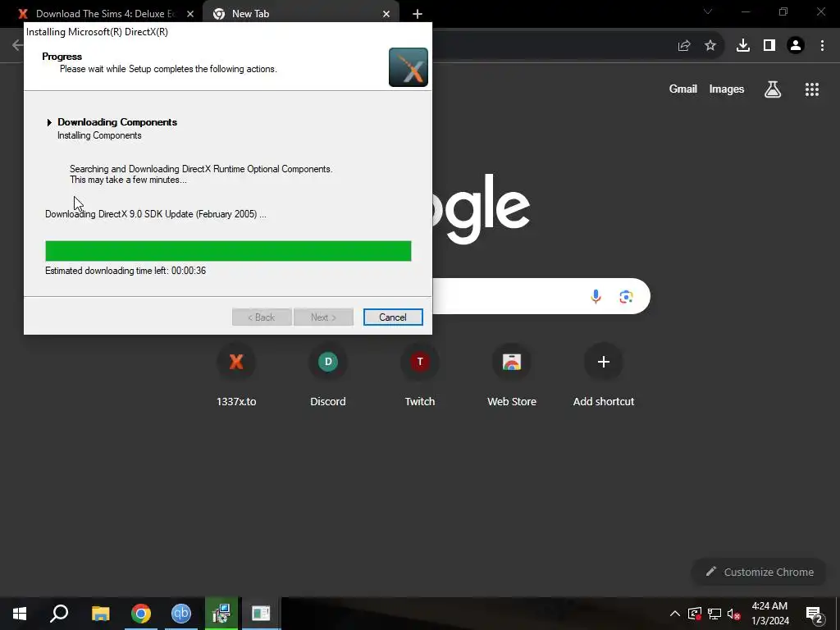Open the taskbar clock showing 4:24 AM
The width and height of the screenshot is (840, 630).
(x=769, y=614)
